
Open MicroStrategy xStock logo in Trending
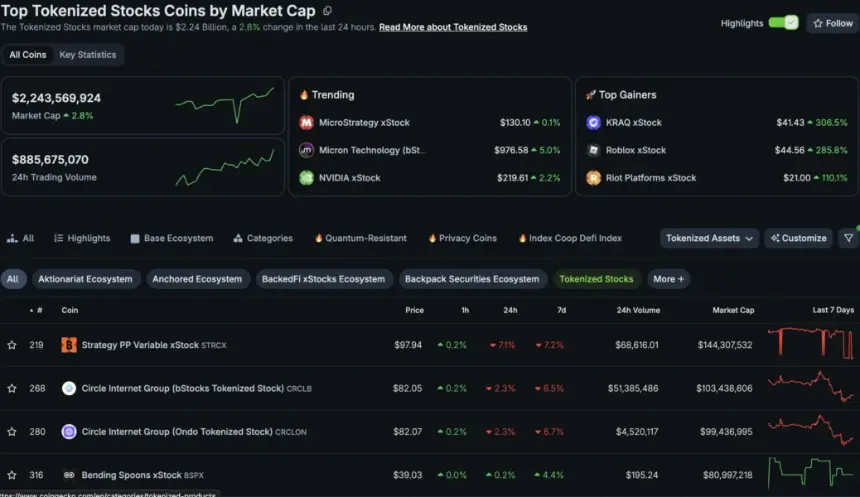[306, 122]
